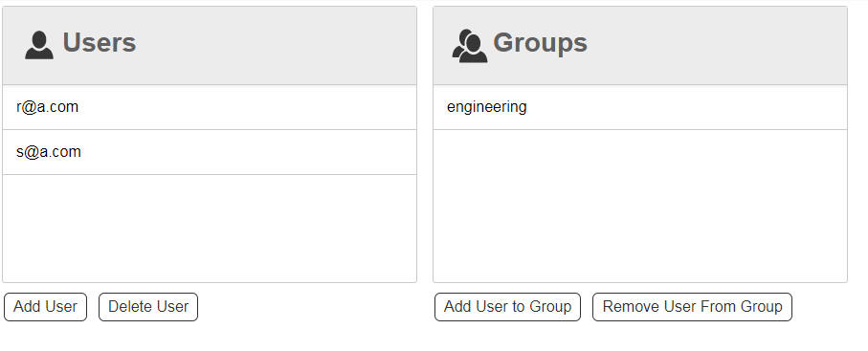Click gap between Users and Groups panels
Screen dimensions: 868x351
(425, 144)
